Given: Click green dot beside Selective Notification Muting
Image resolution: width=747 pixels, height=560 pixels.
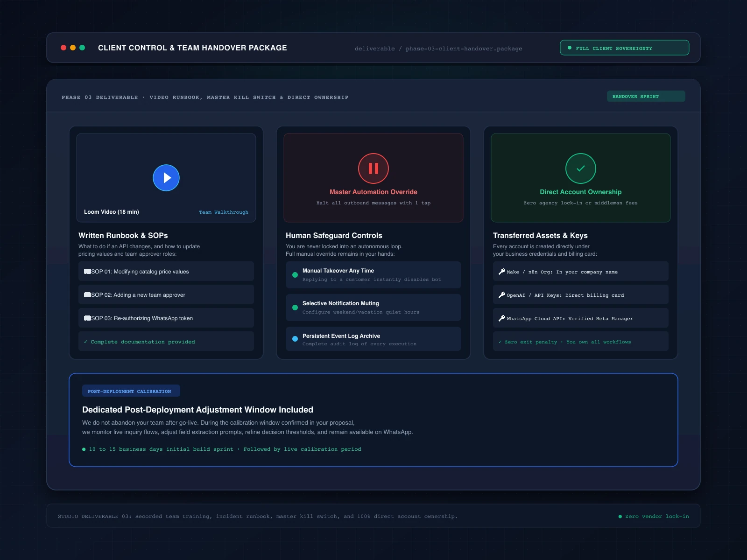Looking at the screenshot, I should pos(295,308).
